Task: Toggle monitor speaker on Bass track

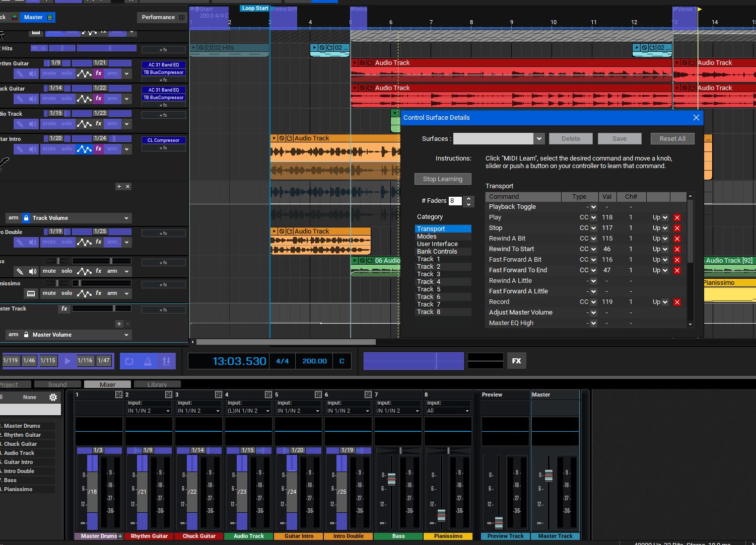Action: tap(33, 271)
